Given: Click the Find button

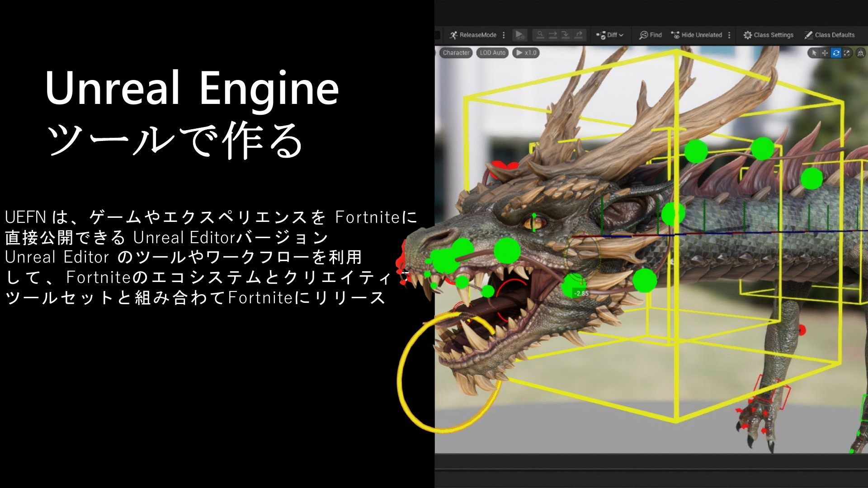Looking at the screenshot, I should (651, 35).
